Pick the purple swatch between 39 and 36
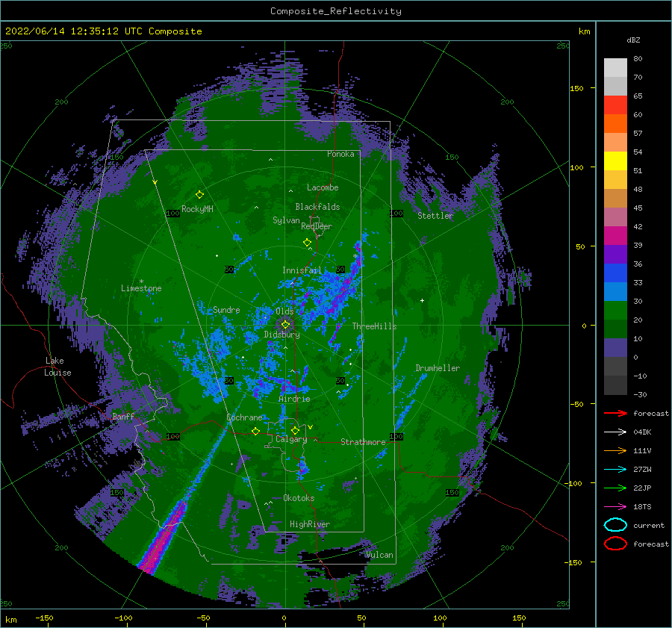 tap(615, 254)
